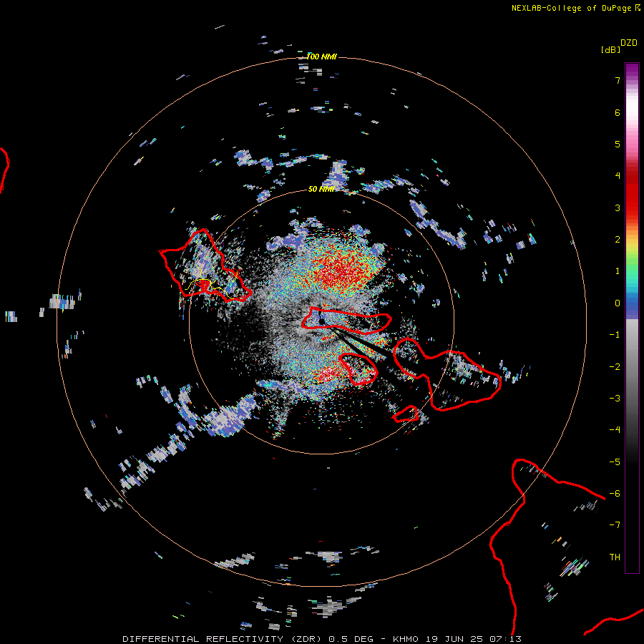Click the '5' value on color scale
This screenshot has width=644, height=644.
tap(618, 144)
